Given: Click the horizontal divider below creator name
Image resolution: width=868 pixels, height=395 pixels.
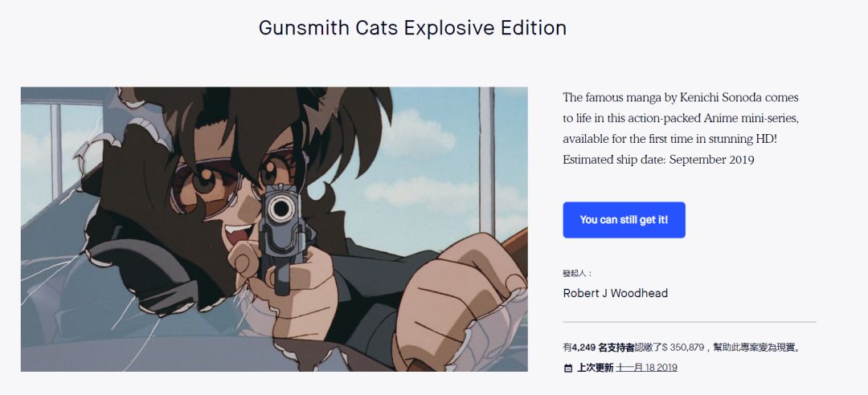Looking at the screenshot, I should 690,322.
